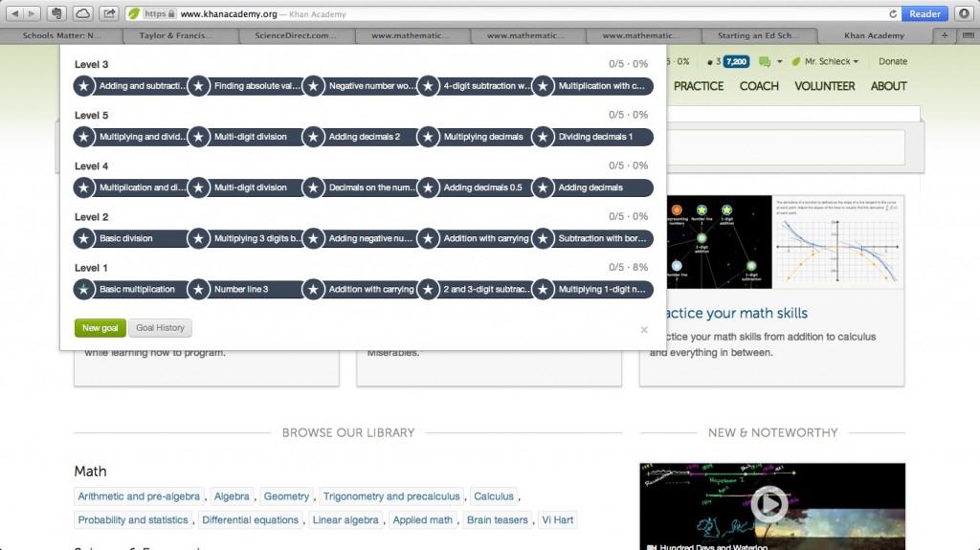Image resolution: width=980 pixels, height=550 pixels.
Task: Click the New goal button
Action: click(100, 327)
